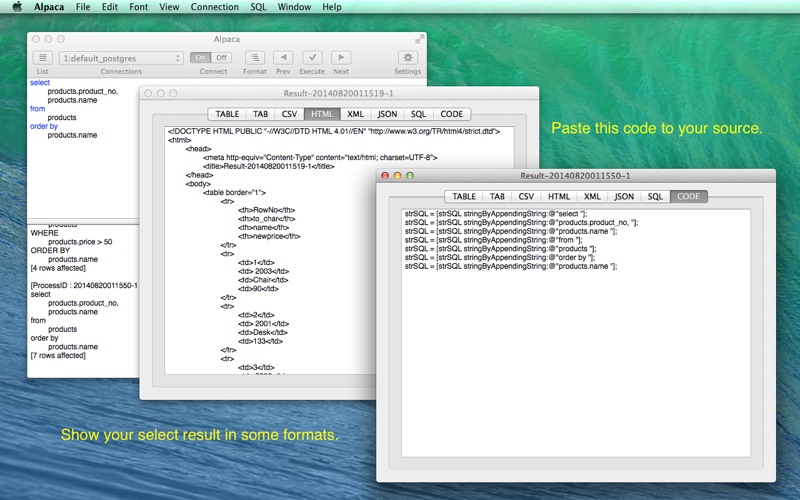
Task: Open the Edit menu
Action: 110,7
